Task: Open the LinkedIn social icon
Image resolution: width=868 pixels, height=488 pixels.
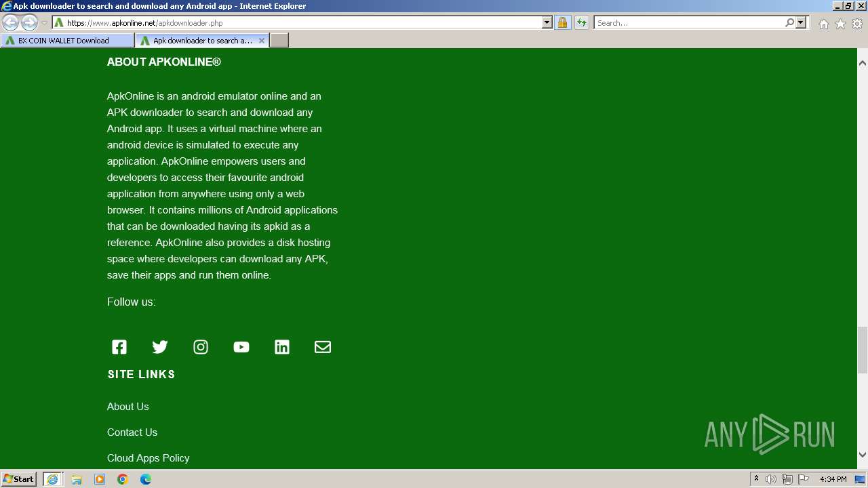Action: [x=282, y=347]
